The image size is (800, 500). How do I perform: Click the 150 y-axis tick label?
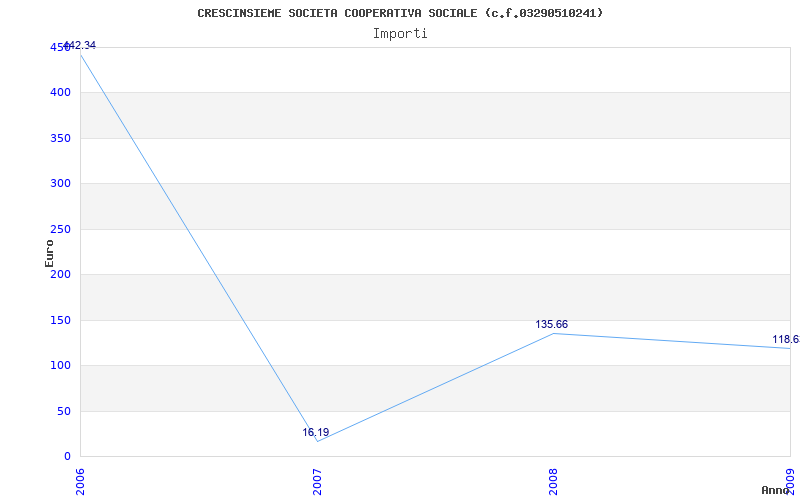[60, 320]
